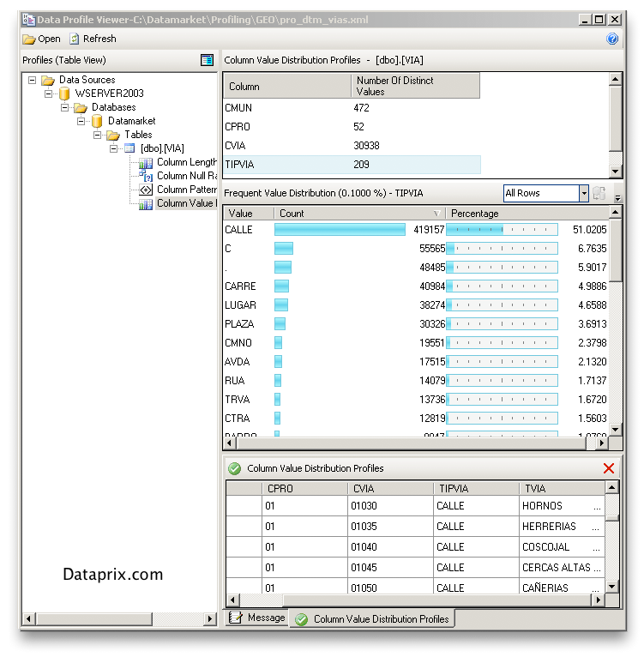Image resolution: width=644 pixels, height=657 pixels.
Task: Click the Open button label
Action: click(49, 39)
